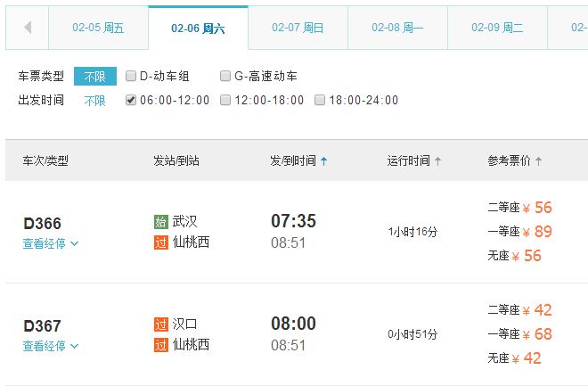The width and height of the screenshot is (588, 386).
Task: Click 无座 ¥42 price for D367
Action: [x=514, y=357]
